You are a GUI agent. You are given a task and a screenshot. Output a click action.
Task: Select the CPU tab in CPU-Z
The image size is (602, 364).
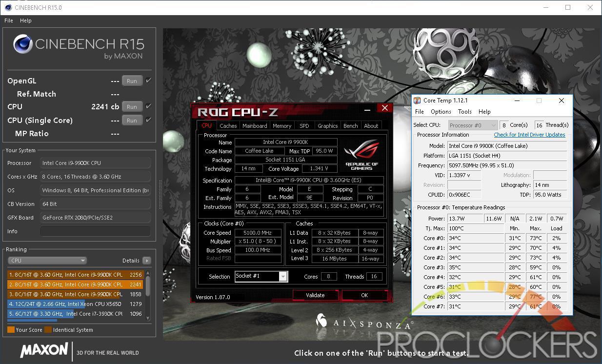[x=207, y=125]
